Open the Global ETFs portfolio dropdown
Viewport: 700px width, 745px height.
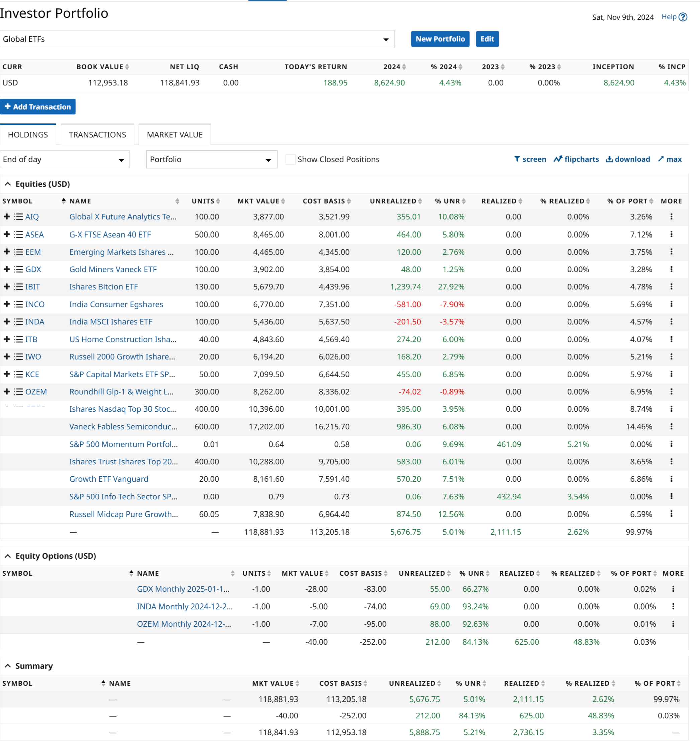(x=197, y=39)
